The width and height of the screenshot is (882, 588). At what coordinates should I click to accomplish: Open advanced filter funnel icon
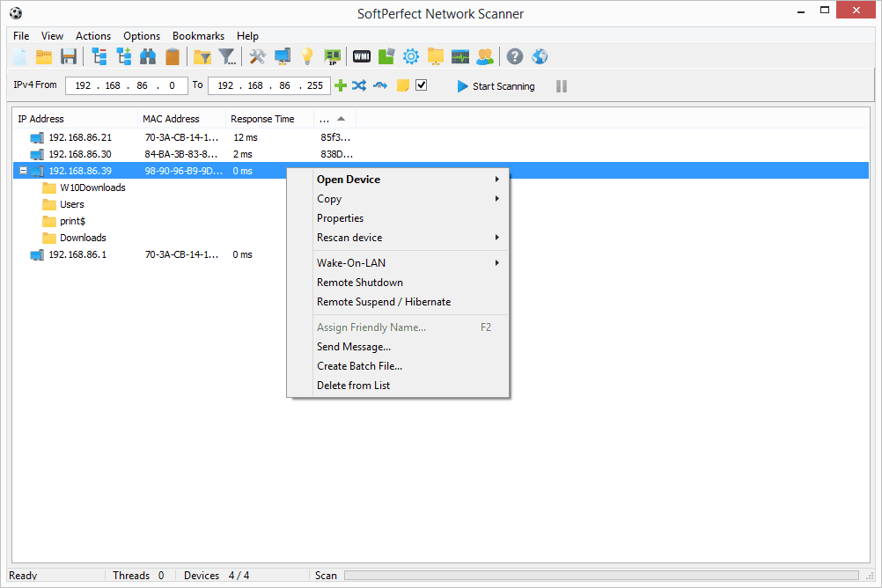pyautogui.click(x=227, y=56)
